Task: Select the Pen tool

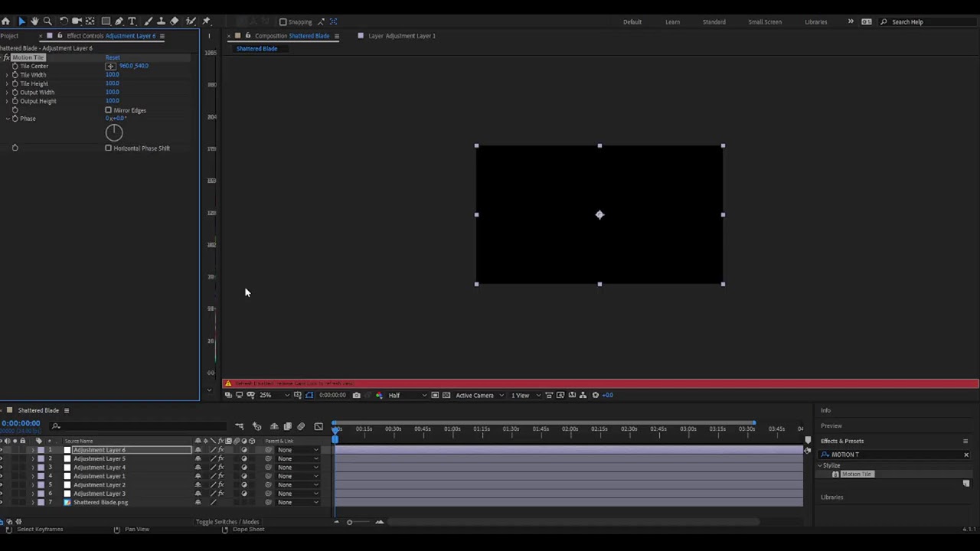Action: 119,21
